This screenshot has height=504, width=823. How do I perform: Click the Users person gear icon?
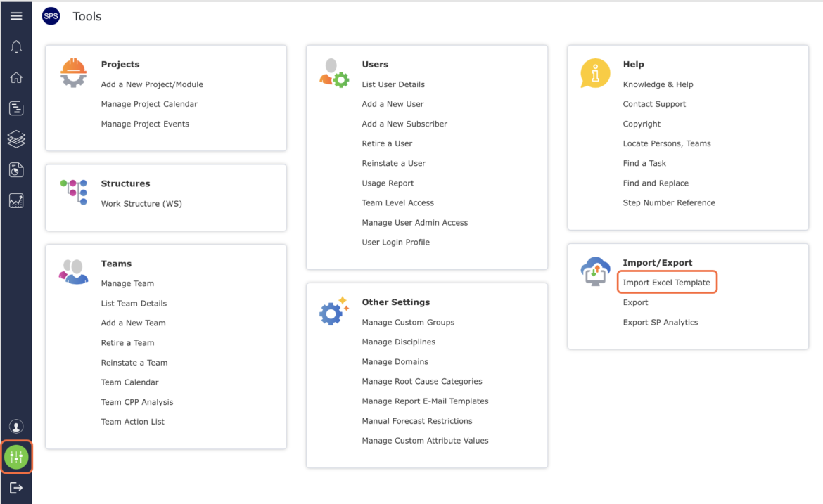click(334, 73)
